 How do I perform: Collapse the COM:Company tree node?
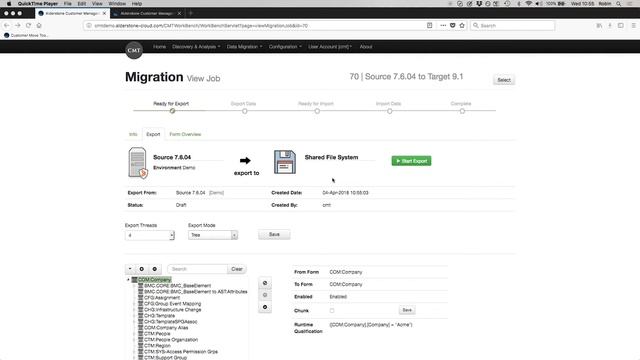[128, 280]
